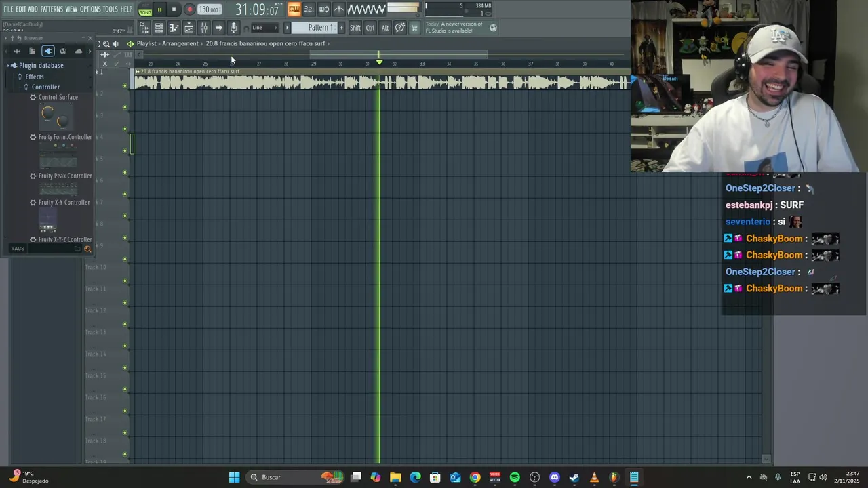The height and width of the screenshot is (488, 868).
Task: Open the PATTERNS menu
Action: point(52,9)
